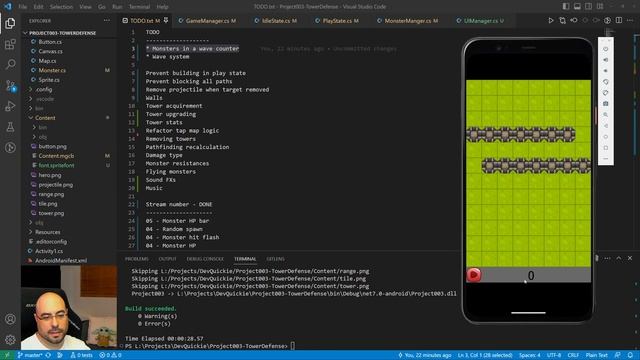The height and width of the screenshot is (360, 640).
Task: Close the terminal panel
Action: 630,258
